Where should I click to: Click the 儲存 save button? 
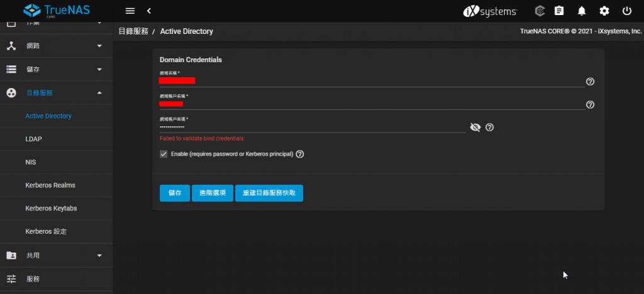[175, 193]
